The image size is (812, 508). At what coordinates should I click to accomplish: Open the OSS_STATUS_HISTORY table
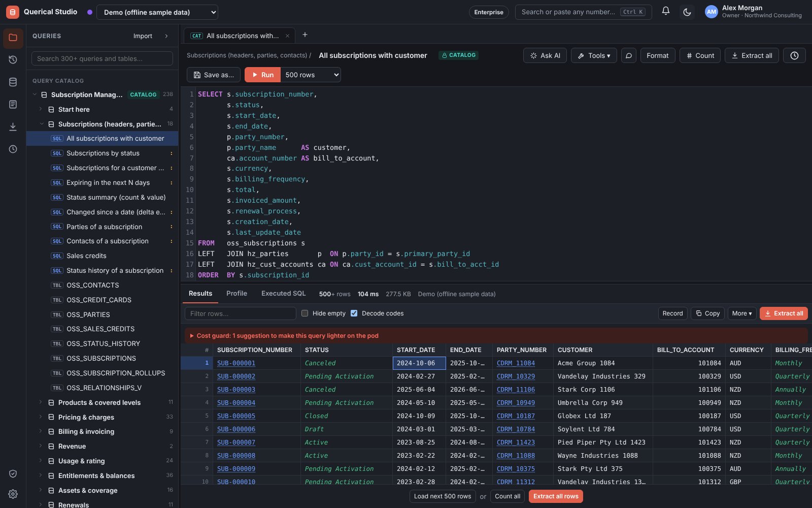[x=102, y=344]
